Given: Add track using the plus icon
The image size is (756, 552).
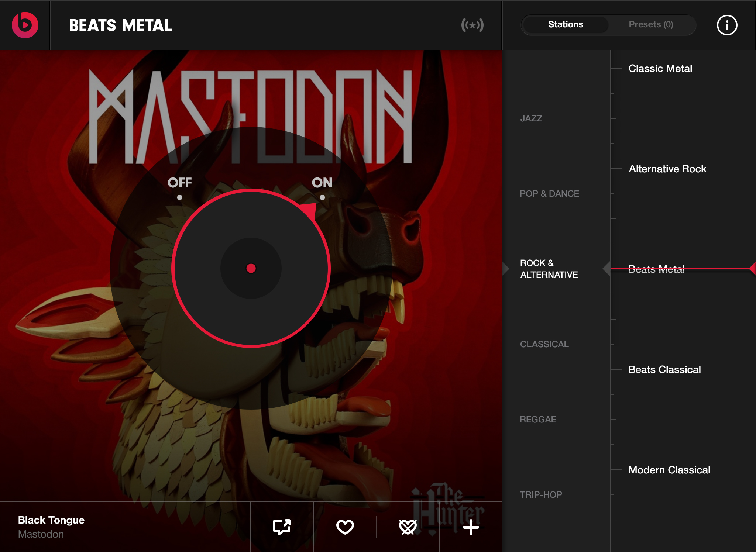Looking at the screenshot, I should tap(471, 527).
